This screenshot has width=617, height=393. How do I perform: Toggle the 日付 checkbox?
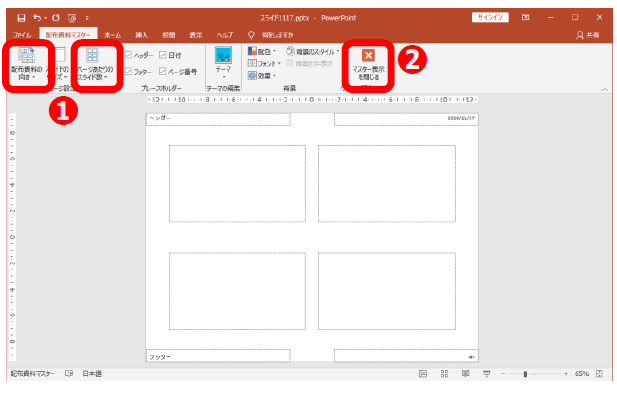pos(163,55)
